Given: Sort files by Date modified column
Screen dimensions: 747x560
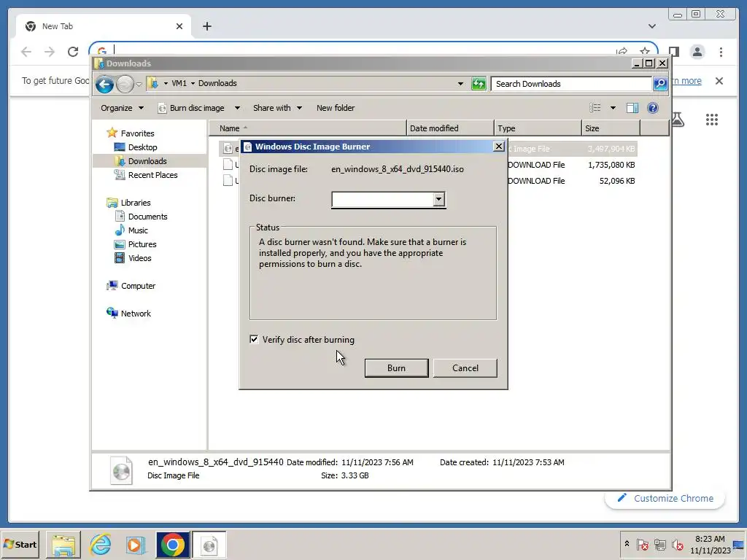Looking at the screenshot, I should click(450, 128).
